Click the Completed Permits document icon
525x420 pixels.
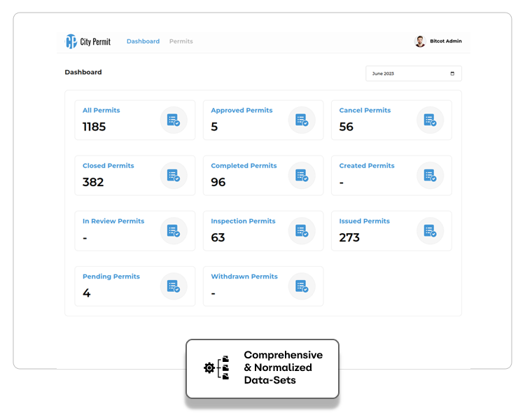coord(301,176)
